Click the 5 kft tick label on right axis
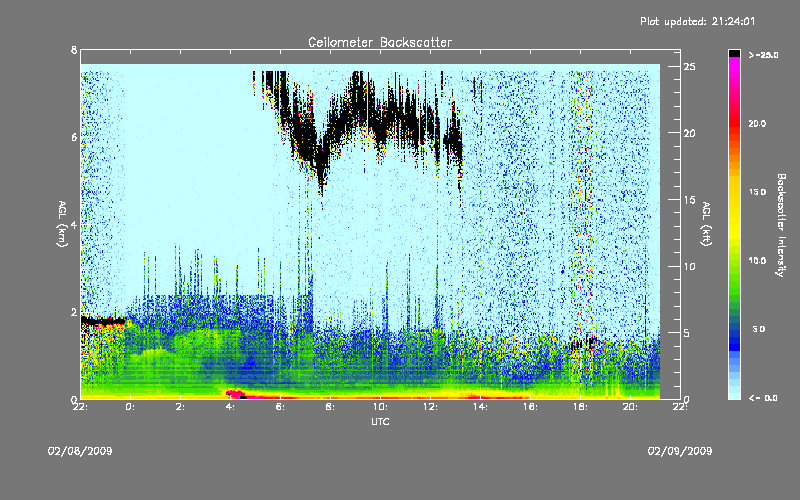This screenshot has width=800, height=500. pos(687,333)
